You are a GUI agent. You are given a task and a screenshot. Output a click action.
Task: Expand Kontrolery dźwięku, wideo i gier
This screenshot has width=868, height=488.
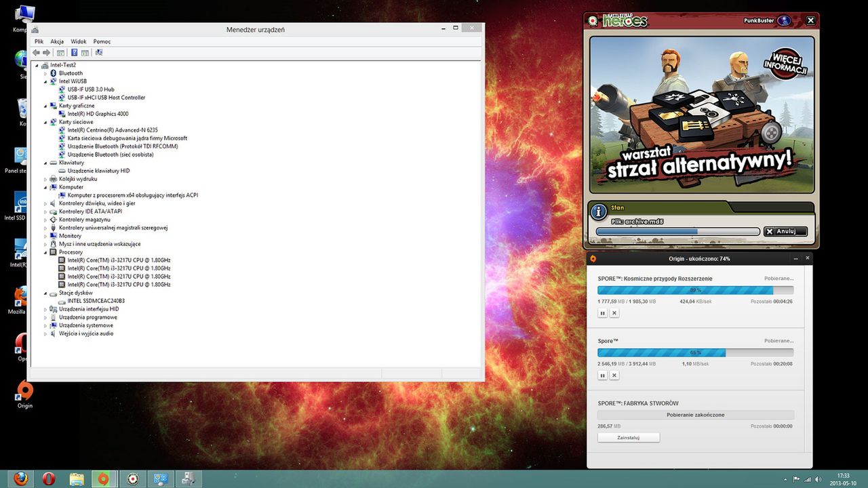[x=45, y=203]
